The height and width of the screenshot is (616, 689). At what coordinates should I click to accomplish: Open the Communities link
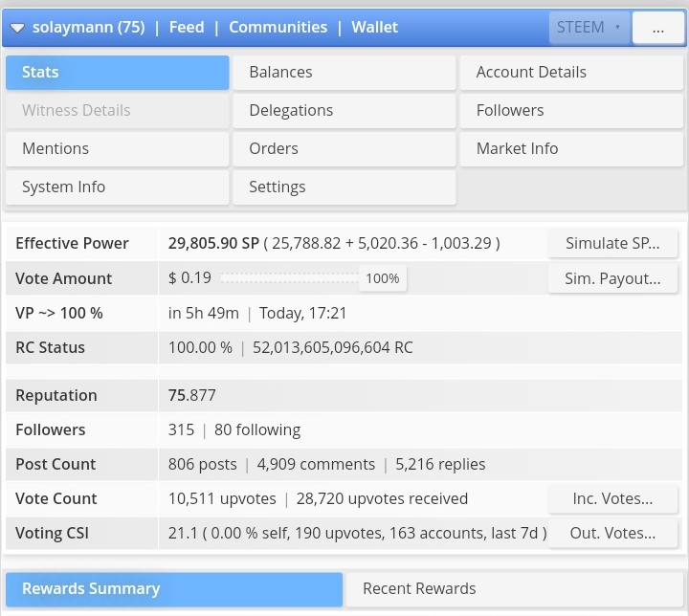point(278,27)
